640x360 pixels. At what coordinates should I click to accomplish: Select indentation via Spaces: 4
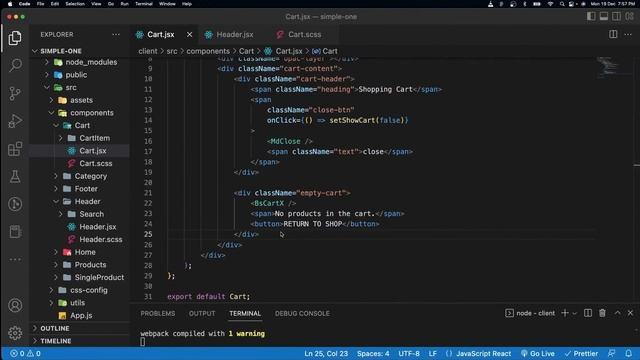click(373, 353)
